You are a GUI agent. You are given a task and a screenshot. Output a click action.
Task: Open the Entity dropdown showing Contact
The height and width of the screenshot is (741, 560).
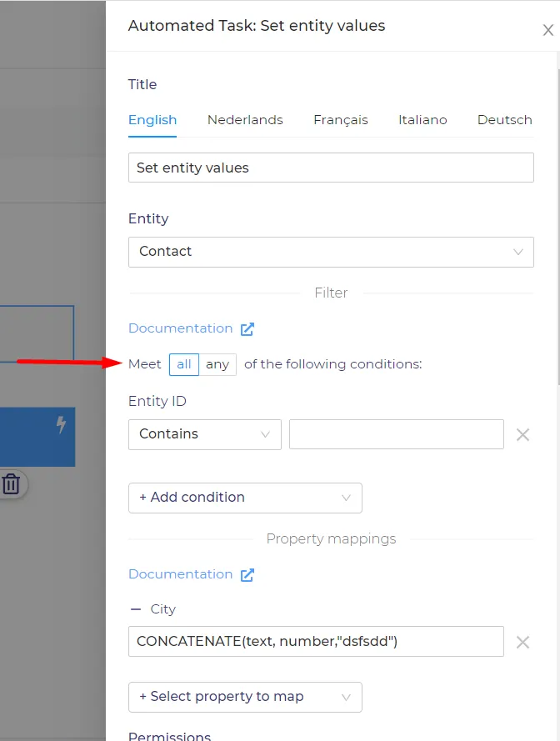point(331,252)
